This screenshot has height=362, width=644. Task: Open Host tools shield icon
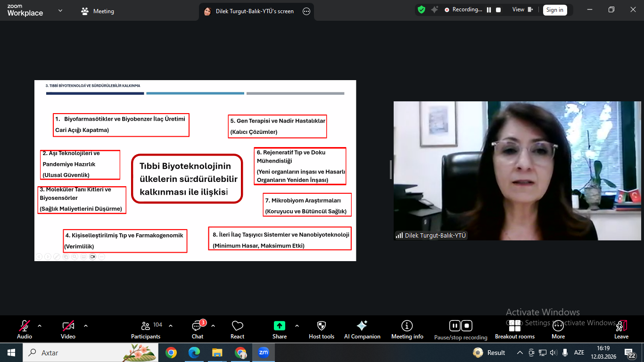(322, 329)
